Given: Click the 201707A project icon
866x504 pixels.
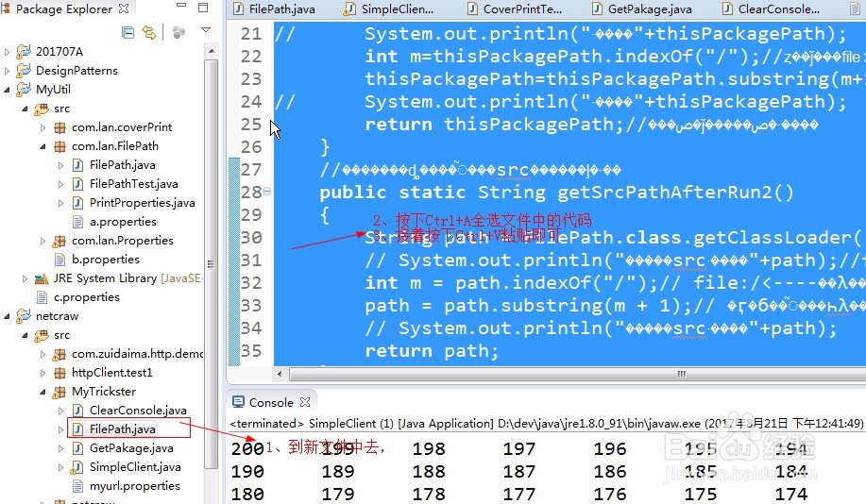Looking at the screenshot, I should (x=24, y=51).
